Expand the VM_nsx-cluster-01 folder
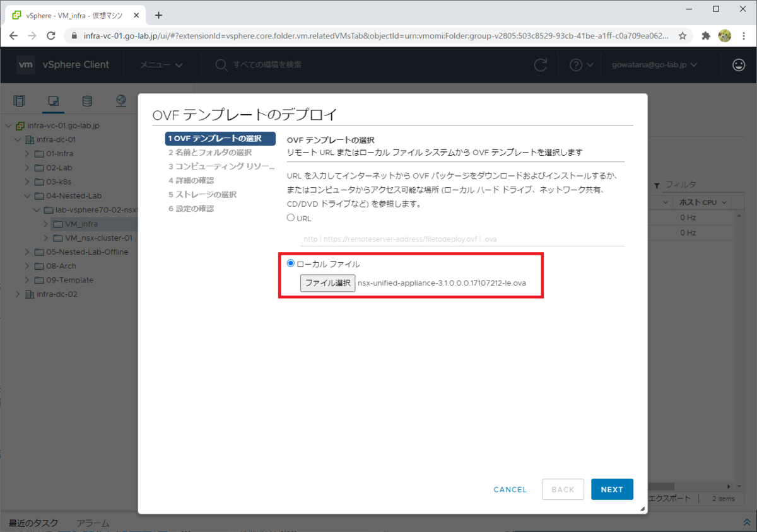Viewport: 757px width, 532px height. click(45, 238)
